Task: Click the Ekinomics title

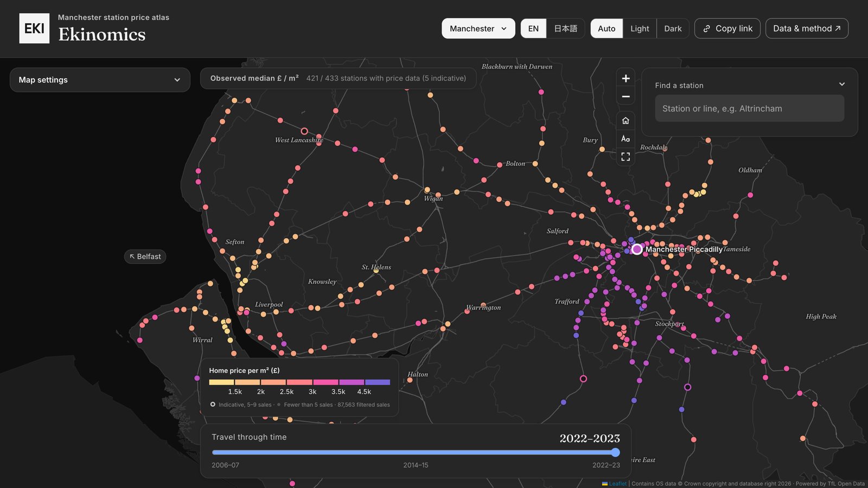Action: pos(102,35)
